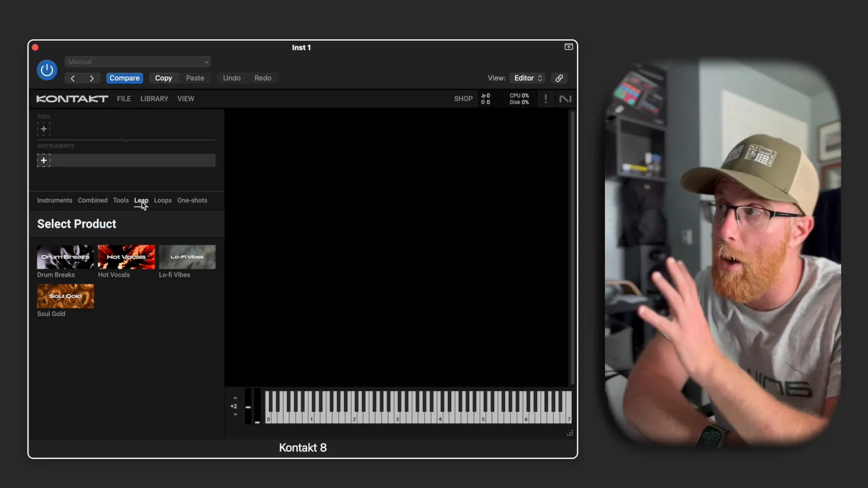
Task: Open the View Editor dropdown
Action: [x=527, y=78]
